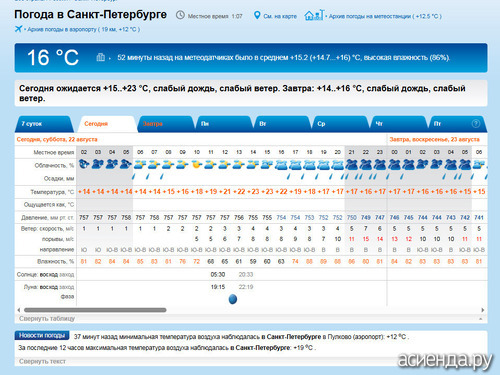This screenshot has width=500, height=375.
Task: Click the building sensor icon in blue banner
Action: [100, 57]
